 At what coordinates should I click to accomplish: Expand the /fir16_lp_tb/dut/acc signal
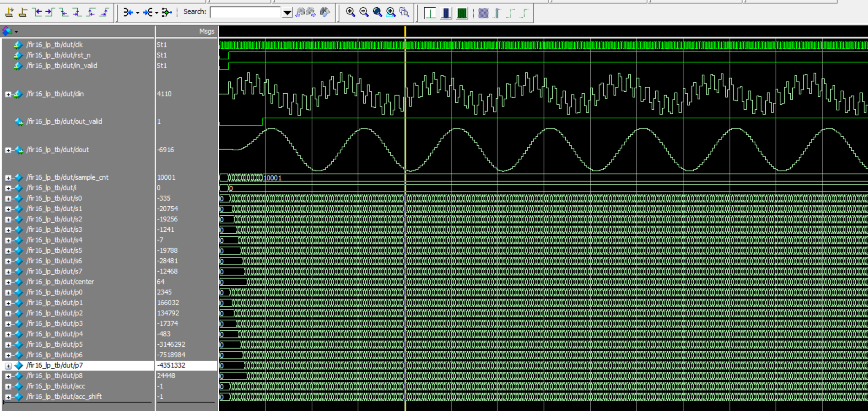[x=8, y=386]
